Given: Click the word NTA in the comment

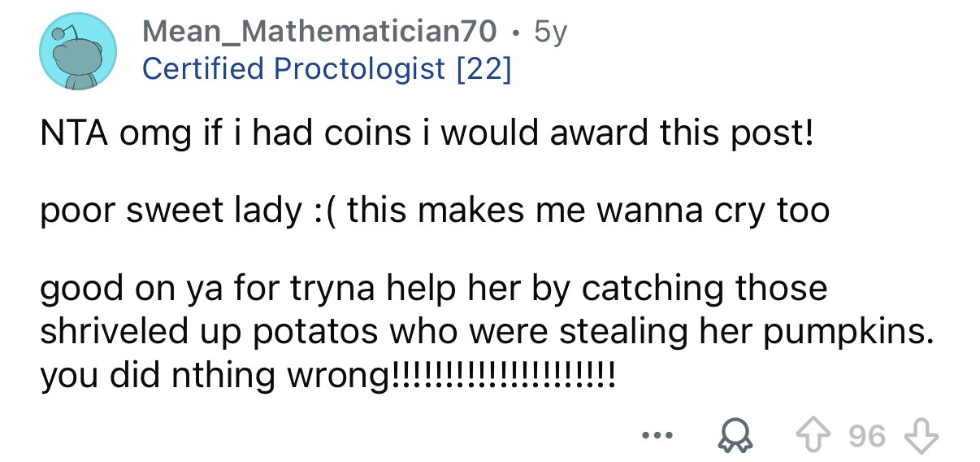Looking at the screenshot, I should coord(74,133).
